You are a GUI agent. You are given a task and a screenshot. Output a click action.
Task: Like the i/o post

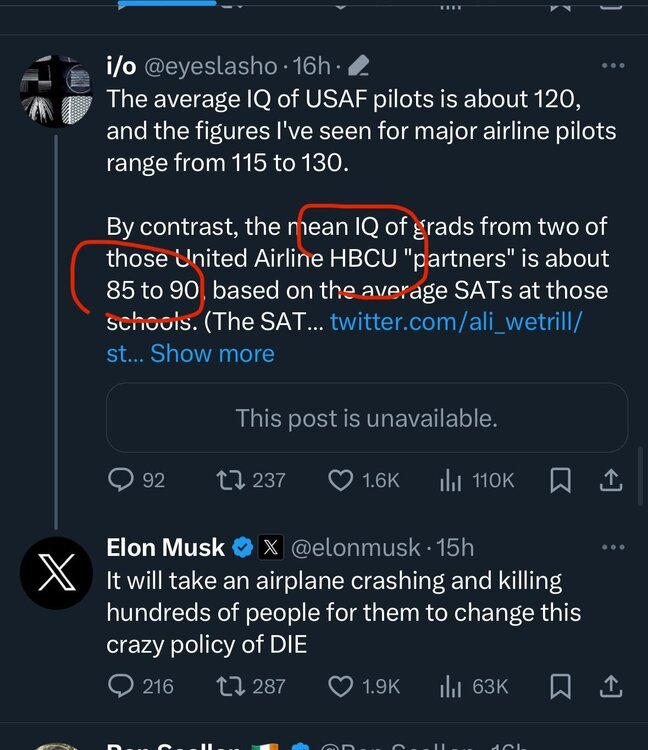[x=341, y=481]
